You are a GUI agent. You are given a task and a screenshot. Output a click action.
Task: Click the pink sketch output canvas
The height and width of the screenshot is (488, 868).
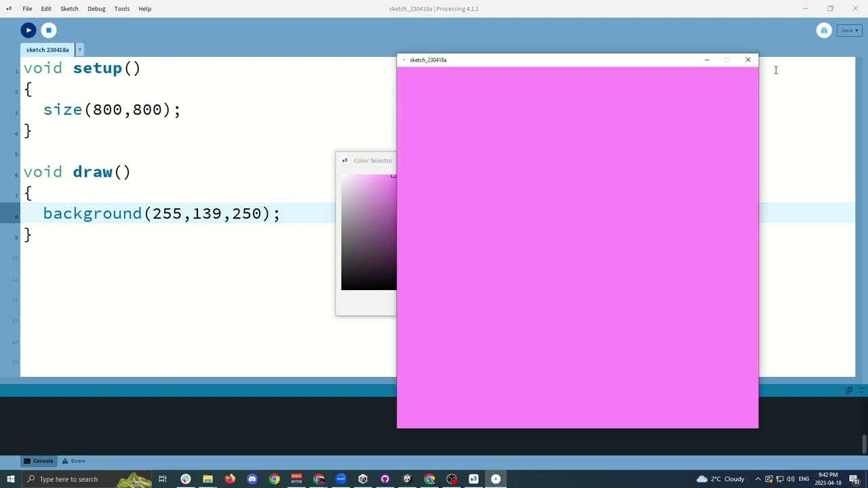coord(578,247)
